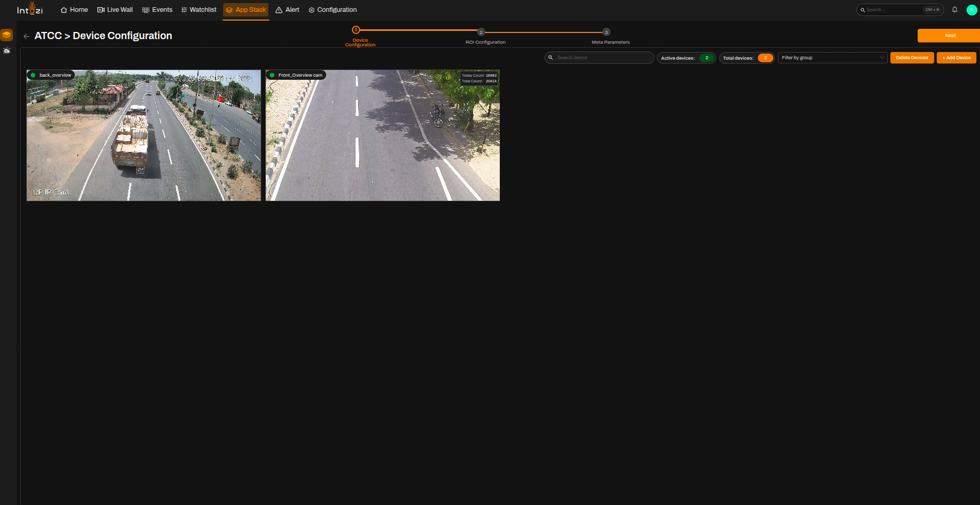The image size is (980, 505).
Task: Click the Ctrl+K shortcut badge
Action: click(x=932, y=10)
